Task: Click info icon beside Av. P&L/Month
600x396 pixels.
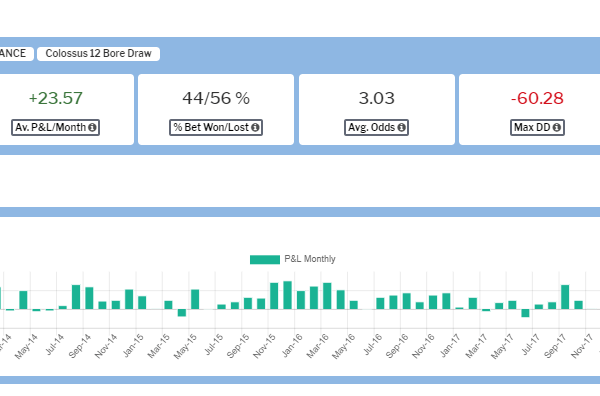Action: click(x=92, y=127)
